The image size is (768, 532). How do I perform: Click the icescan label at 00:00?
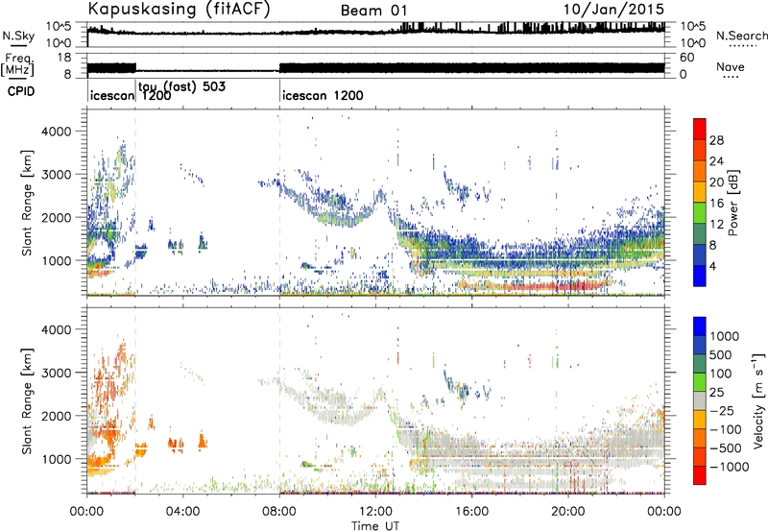pyautogui.click(x=112, y=95)
